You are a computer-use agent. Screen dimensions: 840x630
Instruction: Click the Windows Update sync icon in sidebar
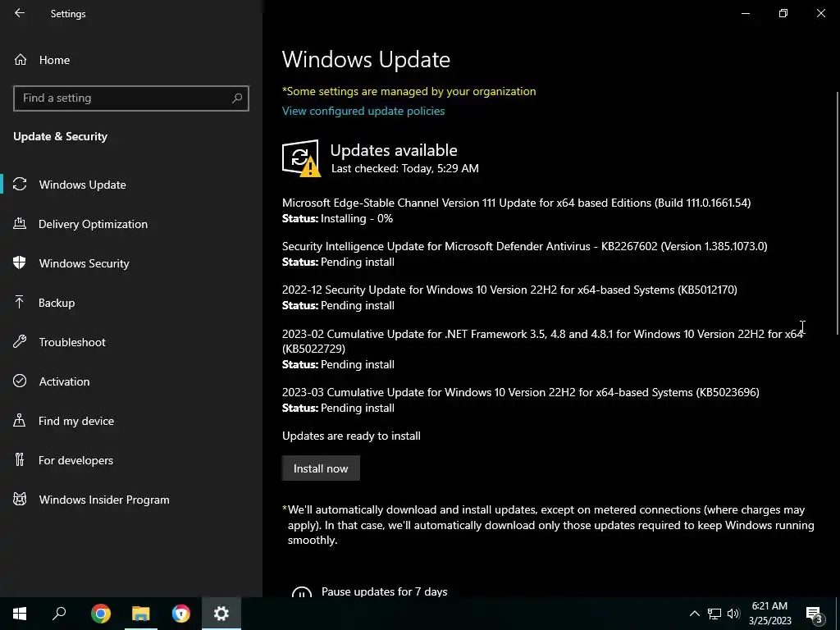(20, 185)
